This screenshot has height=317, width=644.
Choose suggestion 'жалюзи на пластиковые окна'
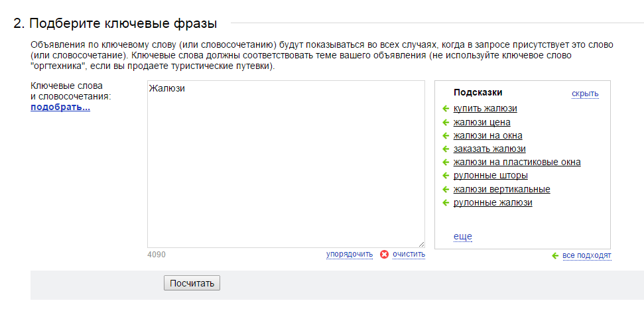click(x=517, y=162)
